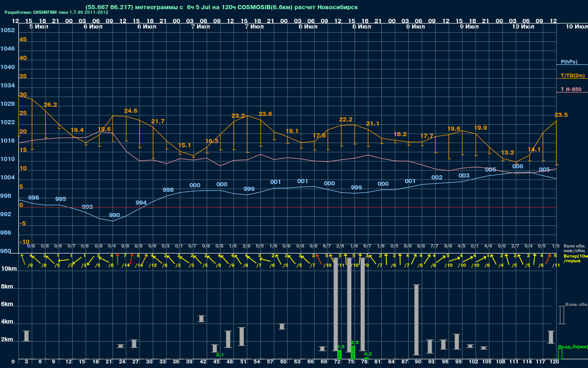Screen dimensions: 588x368
Task: Click the 17.8 temperature label
Action: coord(319,136)
